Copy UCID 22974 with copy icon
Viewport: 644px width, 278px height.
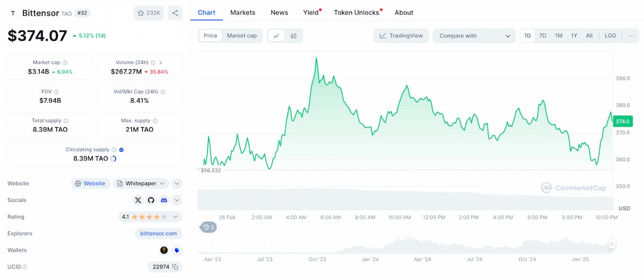[175, 267]
